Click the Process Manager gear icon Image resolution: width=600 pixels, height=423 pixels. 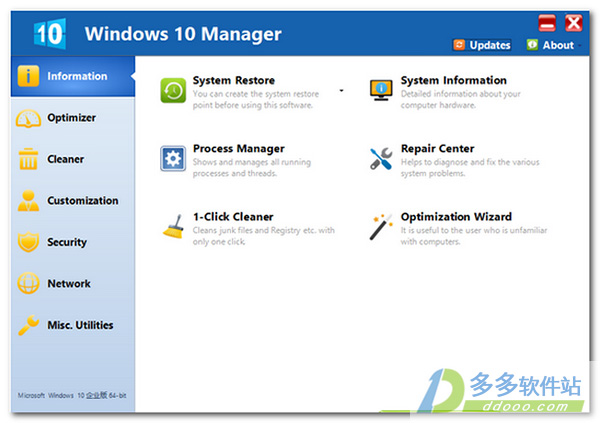click(173, 158)
